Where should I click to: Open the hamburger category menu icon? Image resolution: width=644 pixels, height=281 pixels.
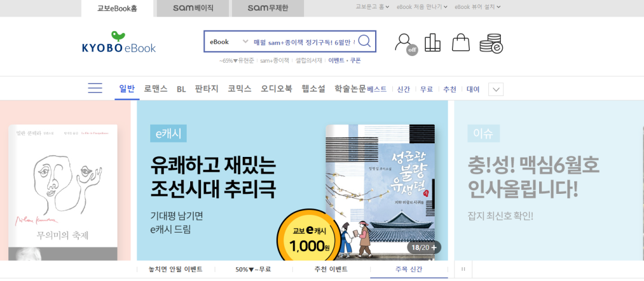pyautogui.click(x=95, y=88)
